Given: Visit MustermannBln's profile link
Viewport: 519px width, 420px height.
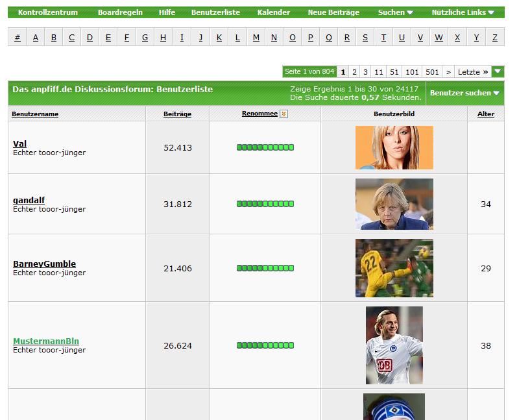Looking at the screenshot, I should point(45,341).
